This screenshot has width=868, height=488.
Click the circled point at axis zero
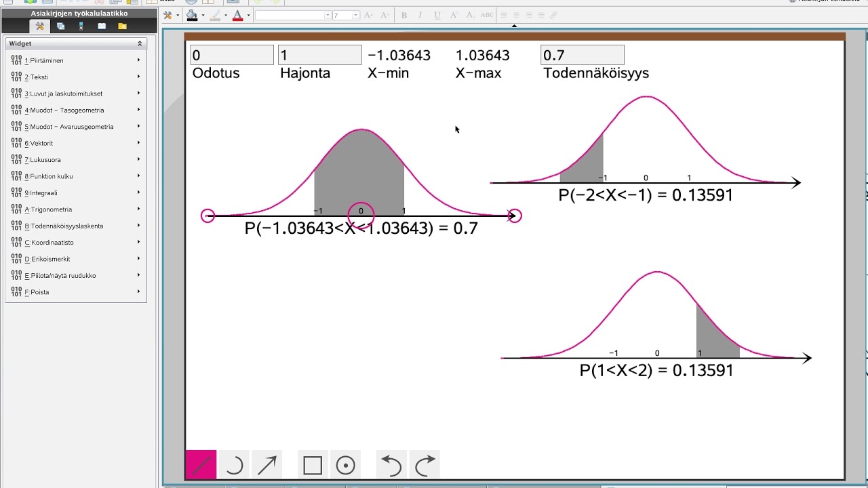(361, 216)
